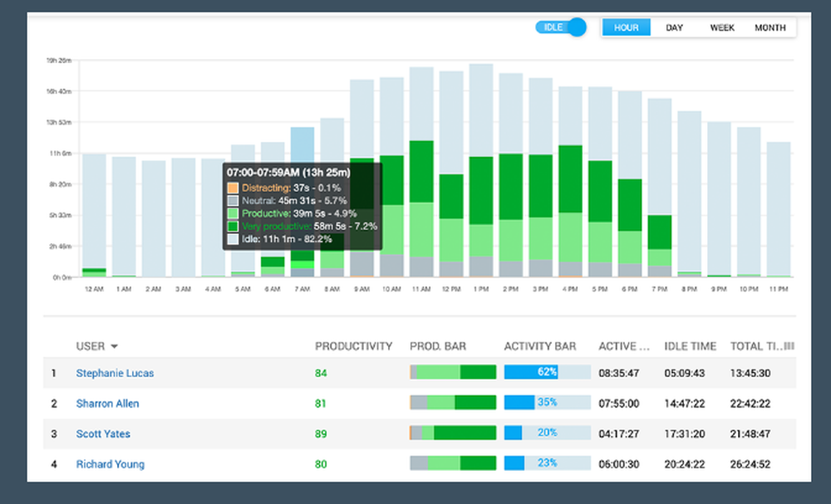The width and height of the screenshot is (831, 504).
Task: Click the orange Distracting legend swatch
Action: click(233, 188)
